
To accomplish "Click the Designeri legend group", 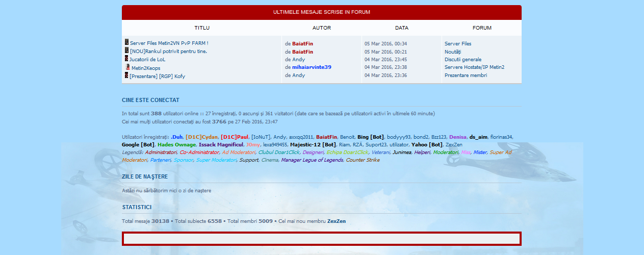I will [313, 152].
